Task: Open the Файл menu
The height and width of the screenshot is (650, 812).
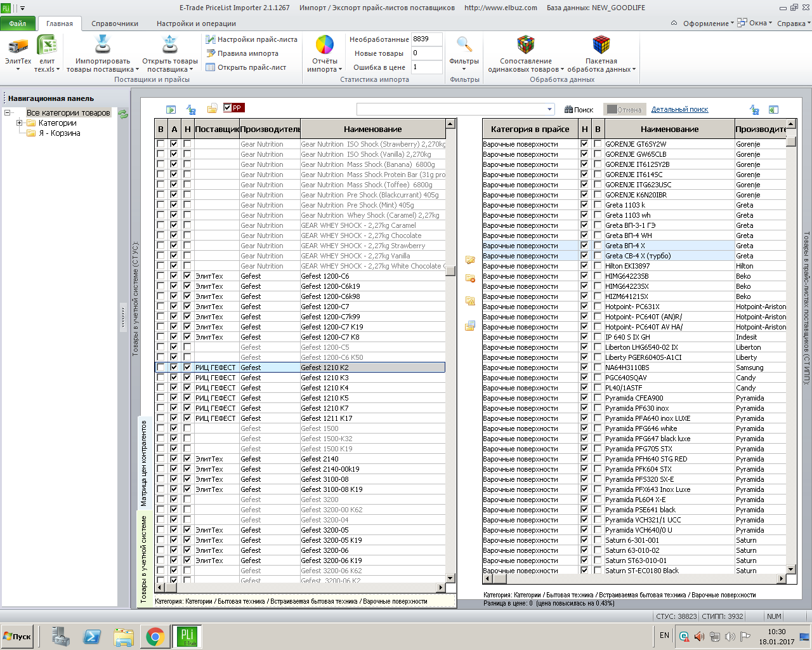Action: (x=18, y=23)
